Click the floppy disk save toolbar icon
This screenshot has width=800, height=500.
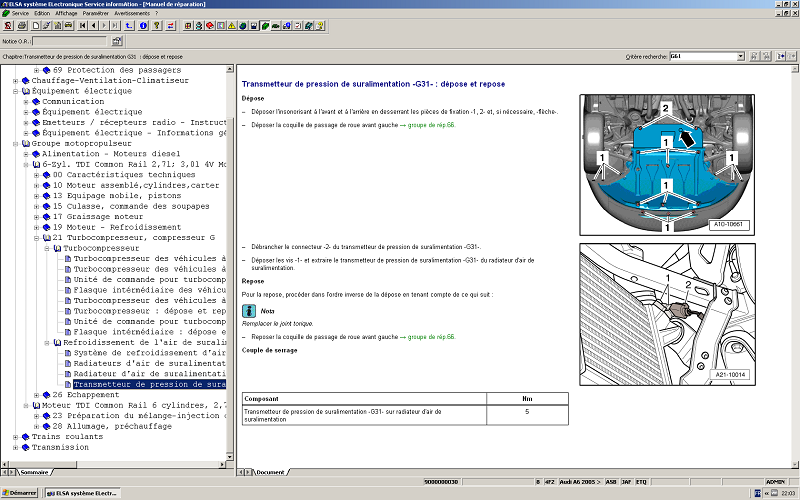[x=254, y=26]
